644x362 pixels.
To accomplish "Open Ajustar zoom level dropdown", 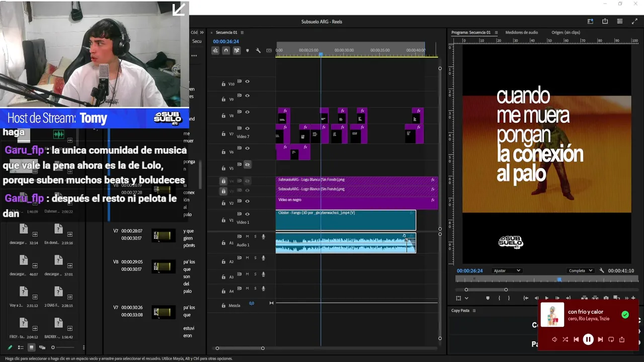I will point(507,270).
